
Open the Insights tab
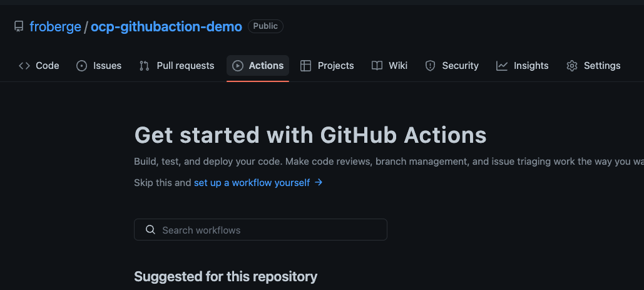(x=523, y=66)
